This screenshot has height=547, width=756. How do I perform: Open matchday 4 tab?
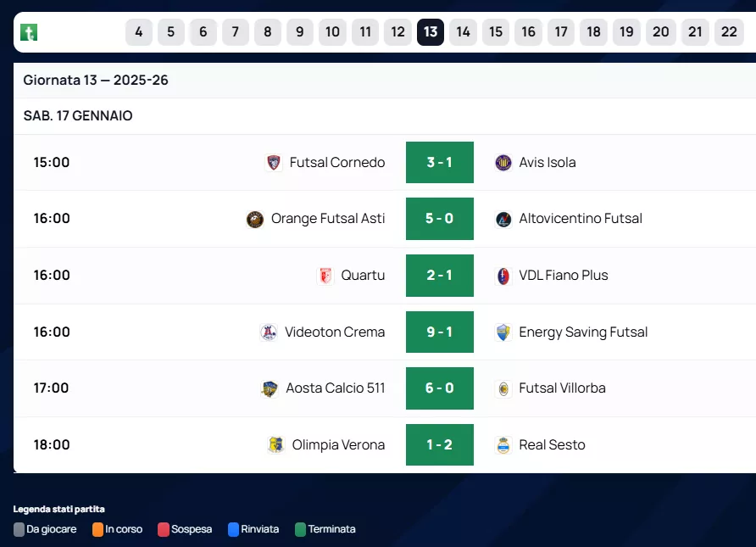click(x=139, y=32)
